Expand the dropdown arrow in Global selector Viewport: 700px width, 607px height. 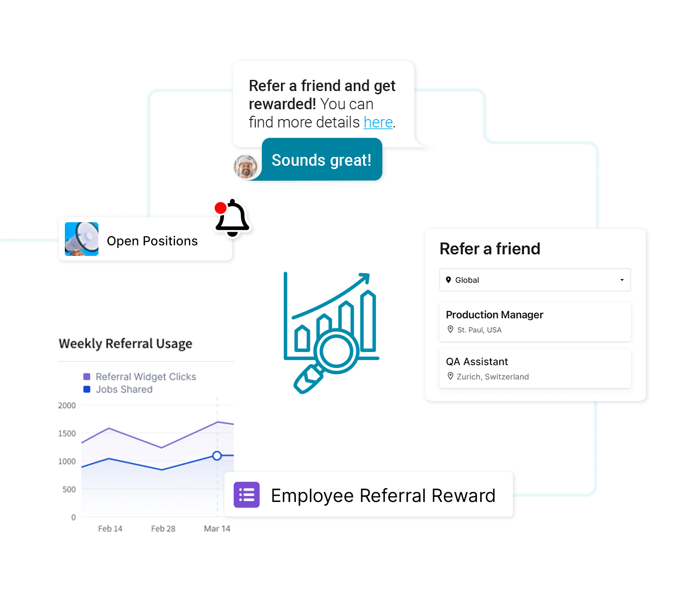point(622,280)
